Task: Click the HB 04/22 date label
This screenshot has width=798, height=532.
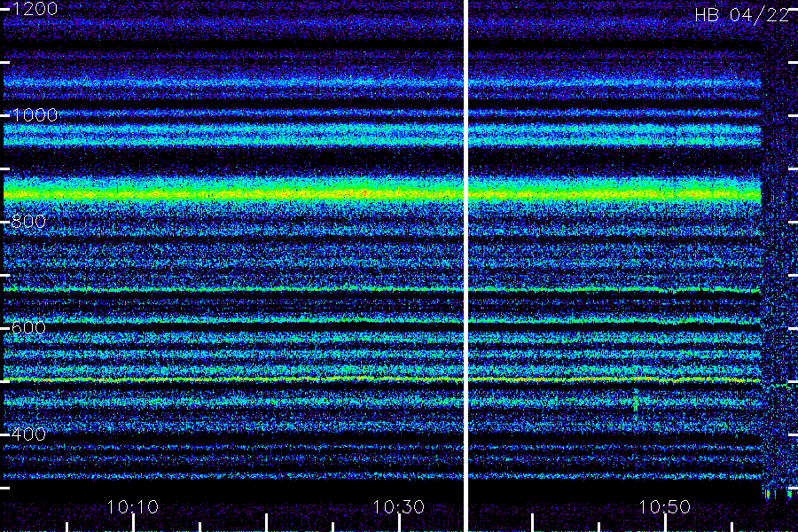Action: [x=742, y=15]
